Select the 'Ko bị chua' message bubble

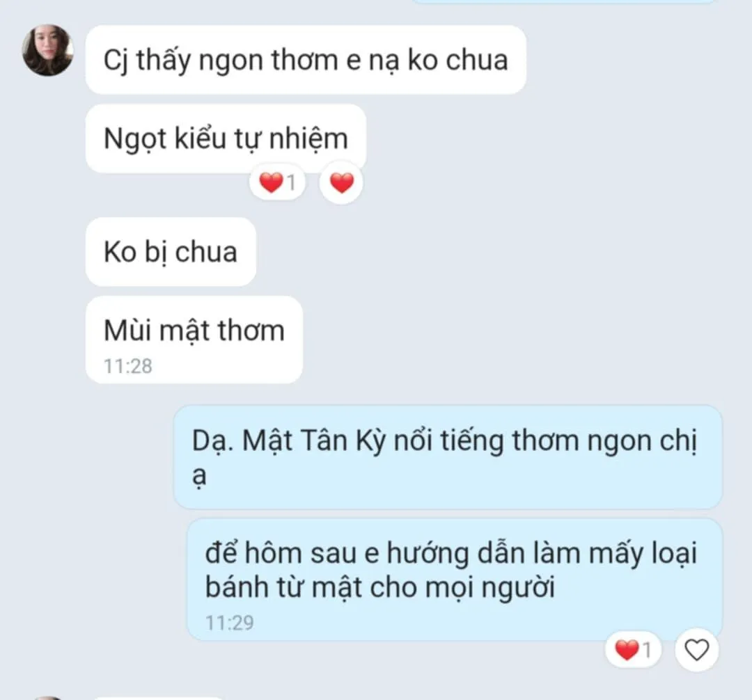171,251
